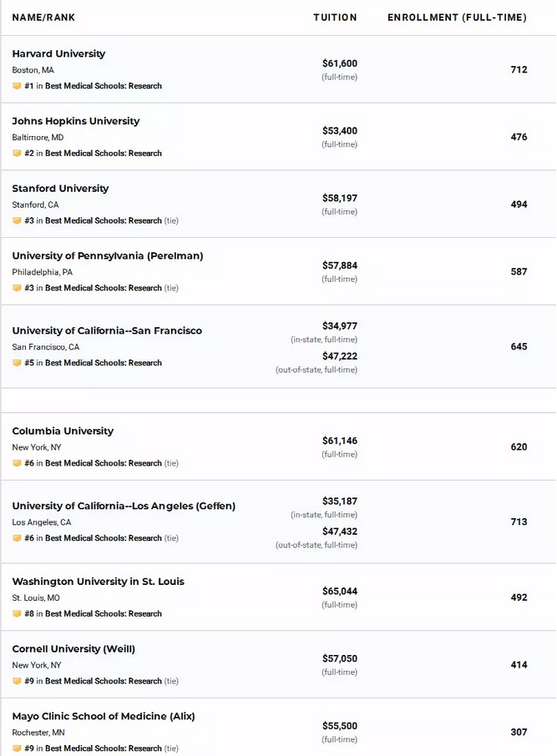Select Penn's enrollment figure 587
This screenshot has width=557, height=756.
pos(519,272)
